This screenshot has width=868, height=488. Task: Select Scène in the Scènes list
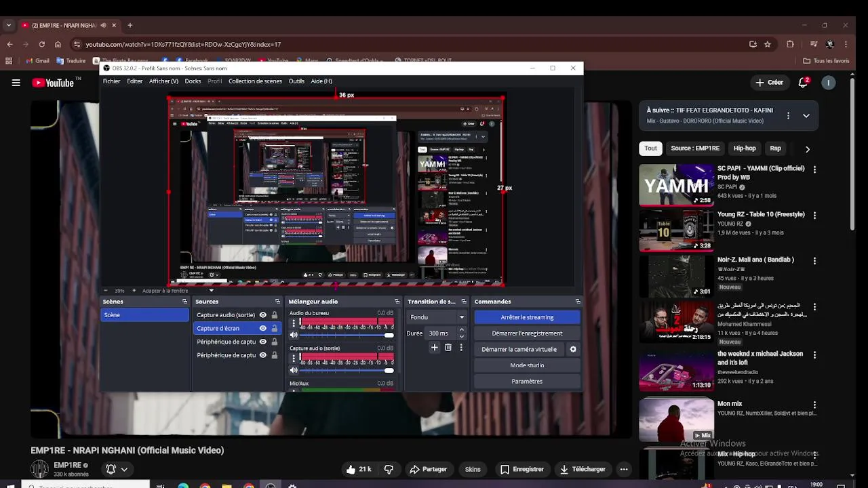click(x=144, y=314)
